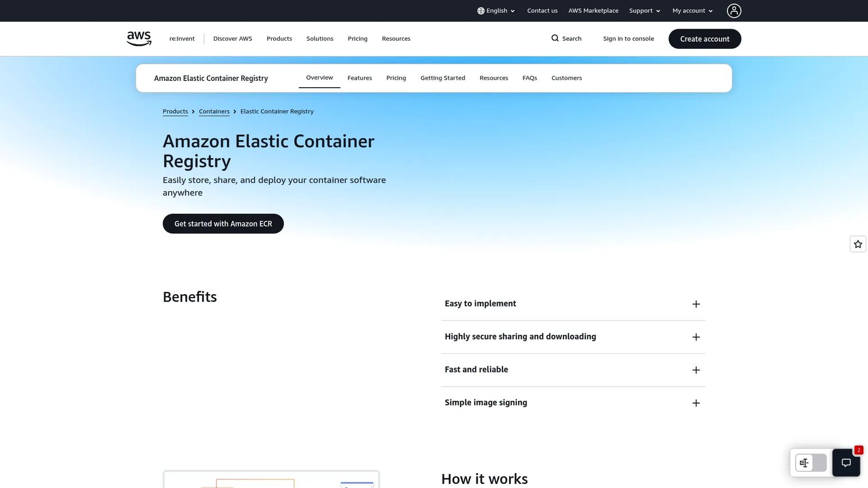
Task: Expand the Fast and reliable section
Action: (573, 370)
